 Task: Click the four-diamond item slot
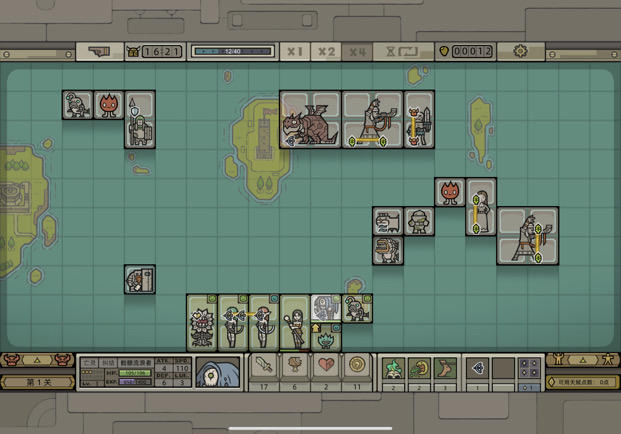click(530, 369)
